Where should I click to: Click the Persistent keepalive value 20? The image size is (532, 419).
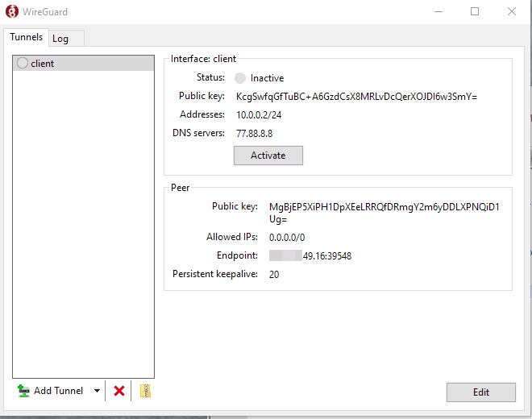pos(274,275)
